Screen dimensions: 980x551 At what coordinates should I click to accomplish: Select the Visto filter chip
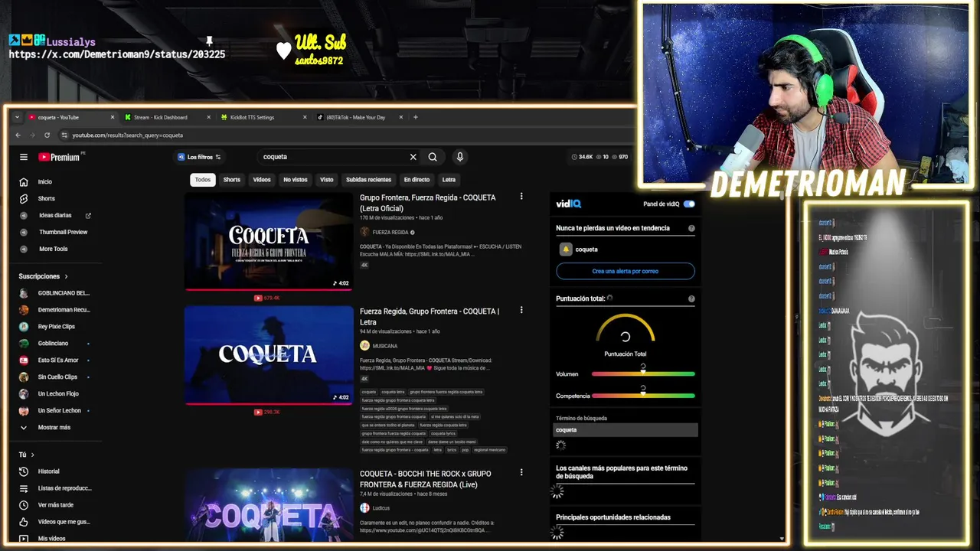pos(327,180)
